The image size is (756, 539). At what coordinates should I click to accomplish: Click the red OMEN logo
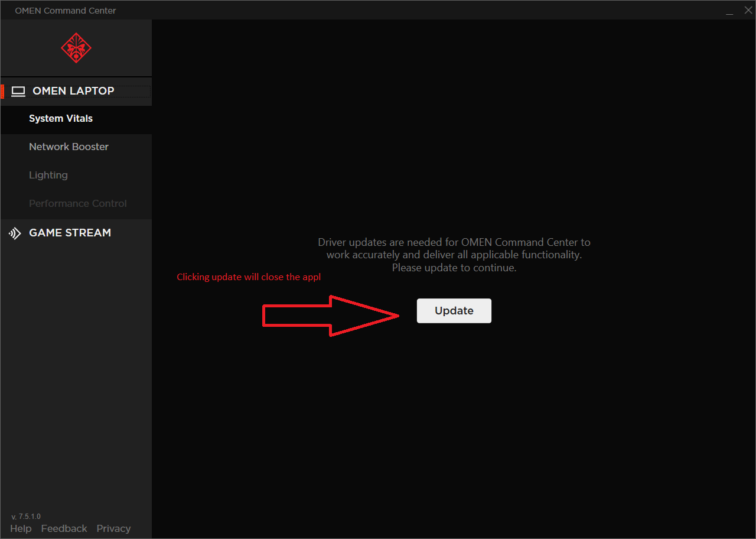76,48
